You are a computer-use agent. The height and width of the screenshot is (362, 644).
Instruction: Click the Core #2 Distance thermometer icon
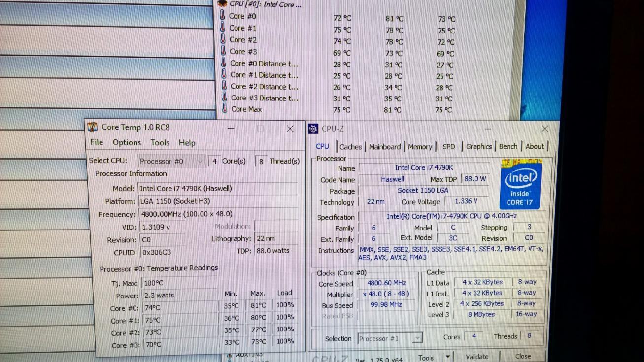coord(224,86)
